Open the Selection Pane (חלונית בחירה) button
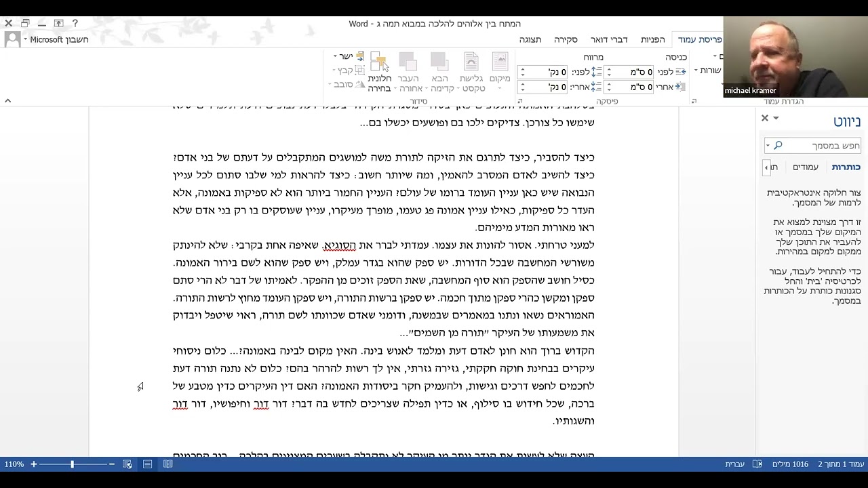The image size is (868, 488). [x=379, y=73]
